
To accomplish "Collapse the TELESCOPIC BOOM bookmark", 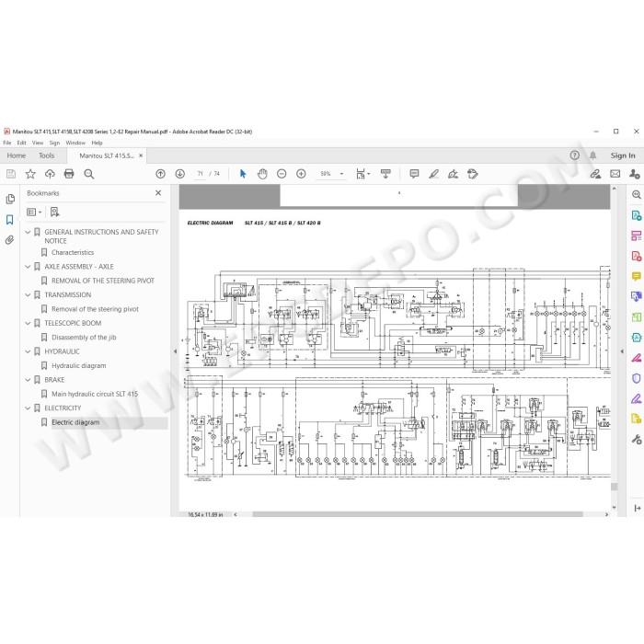I will (28, 323).
